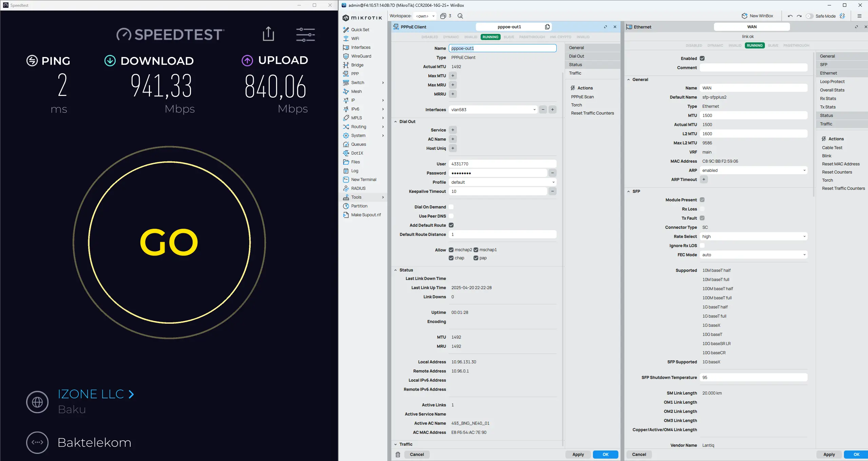
Task: Click Cancel in Ethernet window
Action: pyautogui.click(x=639, y=455)
